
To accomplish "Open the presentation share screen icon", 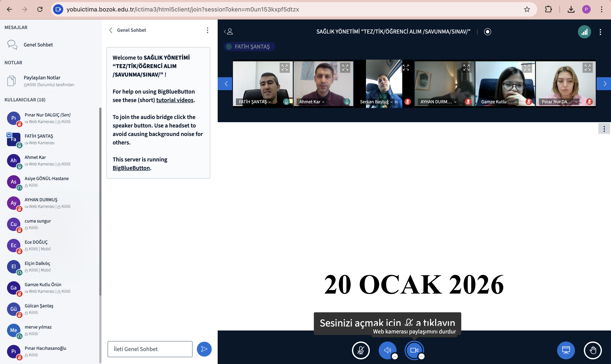I will 566,350.
